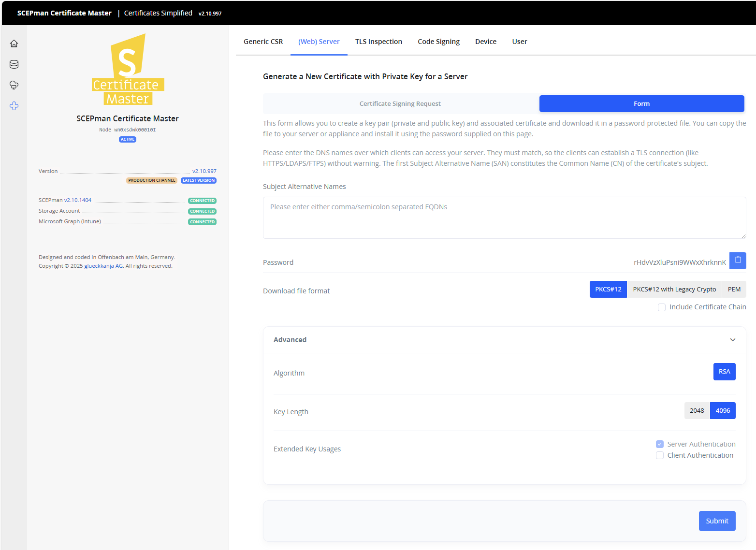Choose PEM download file format
Screen dimensions: 756x550
pyautogui.click(x=734, y=289)
